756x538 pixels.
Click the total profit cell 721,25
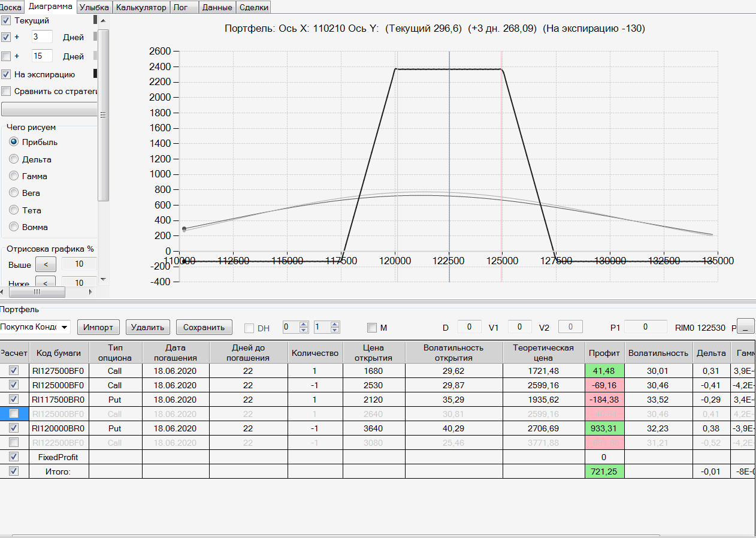(604, 471)
